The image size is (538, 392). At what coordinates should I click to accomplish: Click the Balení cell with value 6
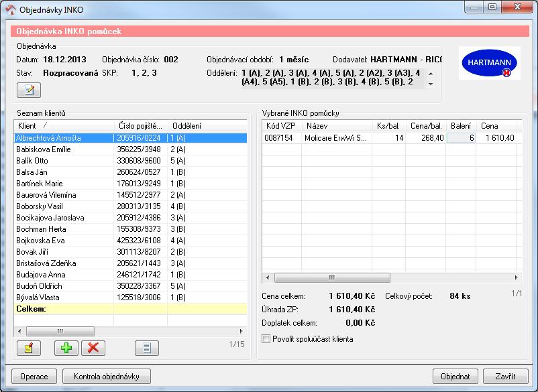[x=461, y=138]
